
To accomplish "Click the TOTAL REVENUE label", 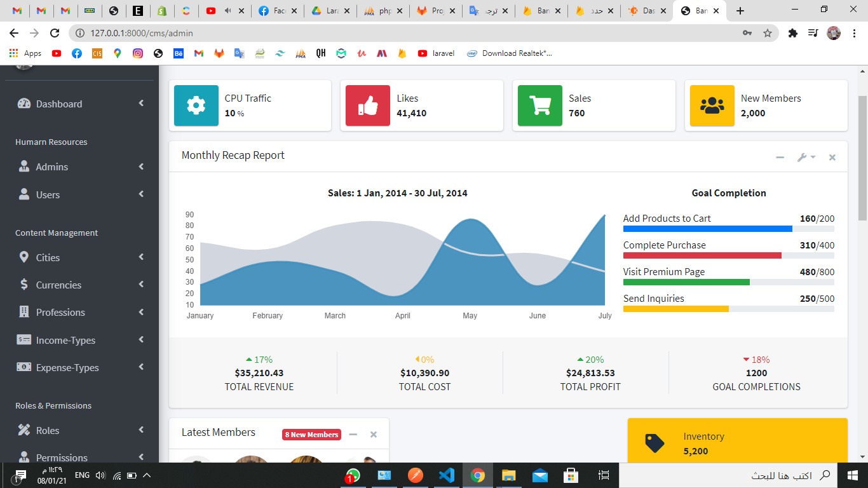I will 259,386.
